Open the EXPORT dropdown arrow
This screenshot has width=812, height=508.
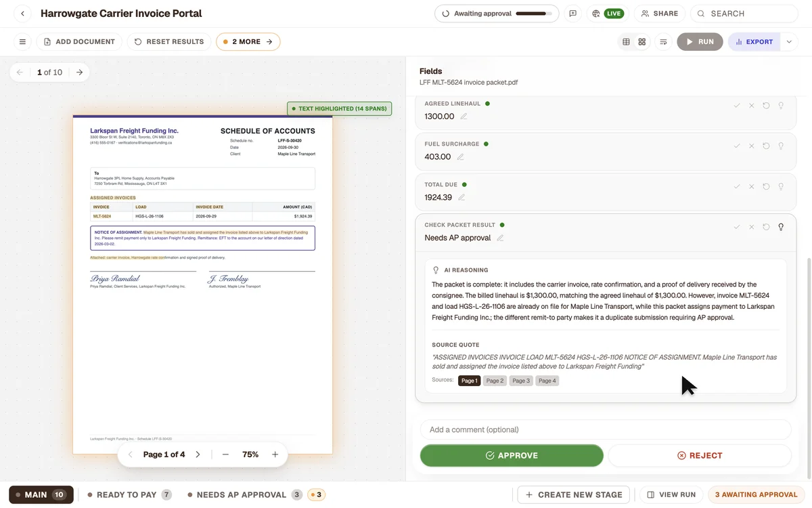(789, 42)
